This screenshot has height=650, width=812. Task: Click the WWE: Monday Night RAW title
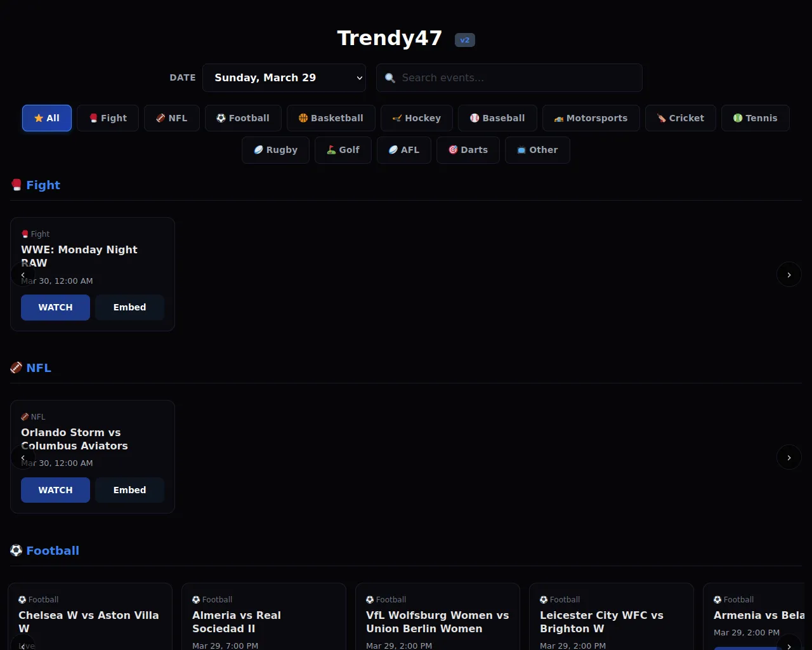79,256
